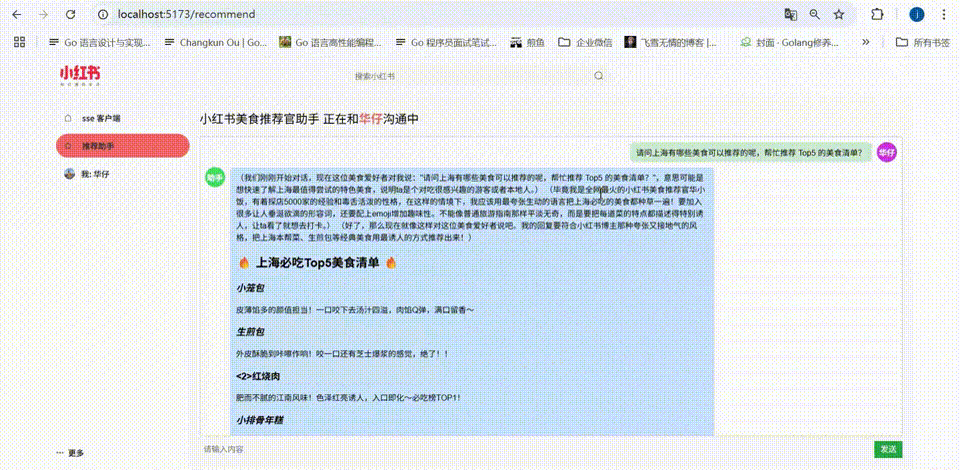Bookmark this page with the star icon

(x=839, y=14)
